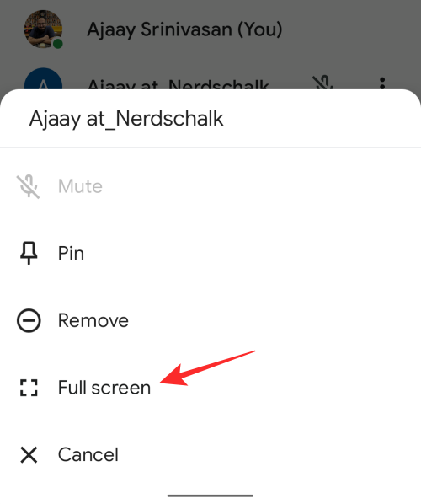Tap the muted mic indicator in participant row
The image size is (421, 504).
tap(322, 83)
